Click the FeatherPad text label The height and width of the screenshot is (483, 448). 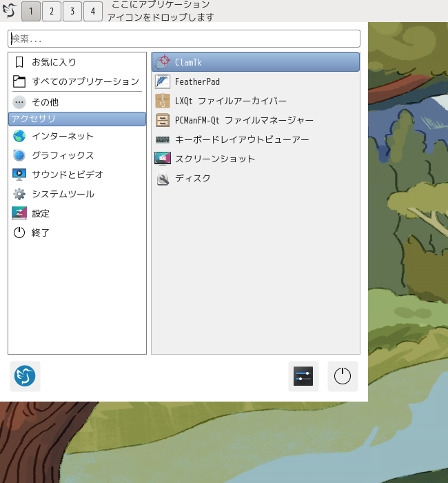pyautogui.click(x=197, y=81)
